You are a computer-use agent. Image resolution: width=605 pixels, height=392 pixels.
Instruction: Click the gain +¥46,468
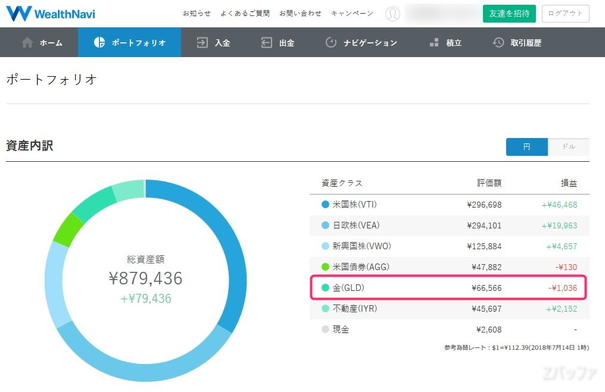pos(559,205)
